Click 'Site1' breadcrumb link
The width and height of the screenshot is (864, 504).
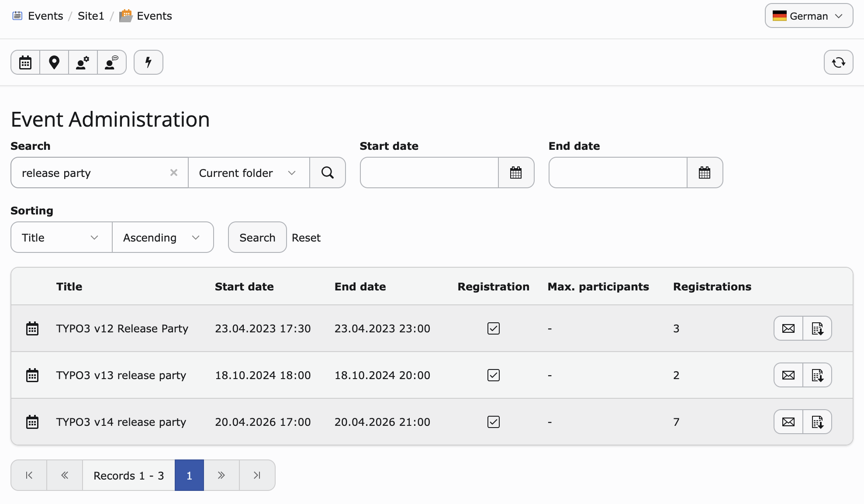pos(91,16)
